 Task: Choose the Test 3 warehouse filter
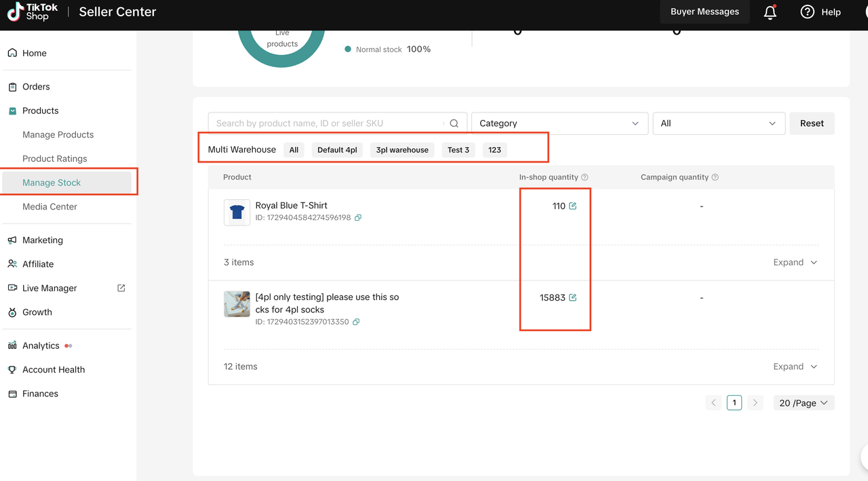pyautogui.click(x=458, y=150)
